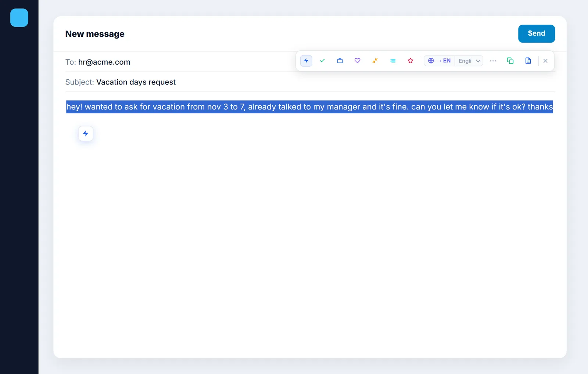
Task: Click the blue app logo in the sidebar
Action: [19, 18]
